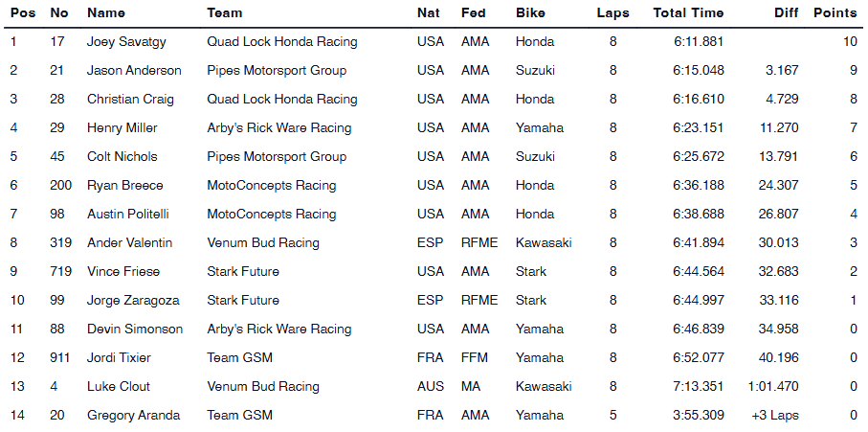Click Jorge Zaragoza's total time 6:44.997
The image size is (868, 432).
(x=699, y=301)
